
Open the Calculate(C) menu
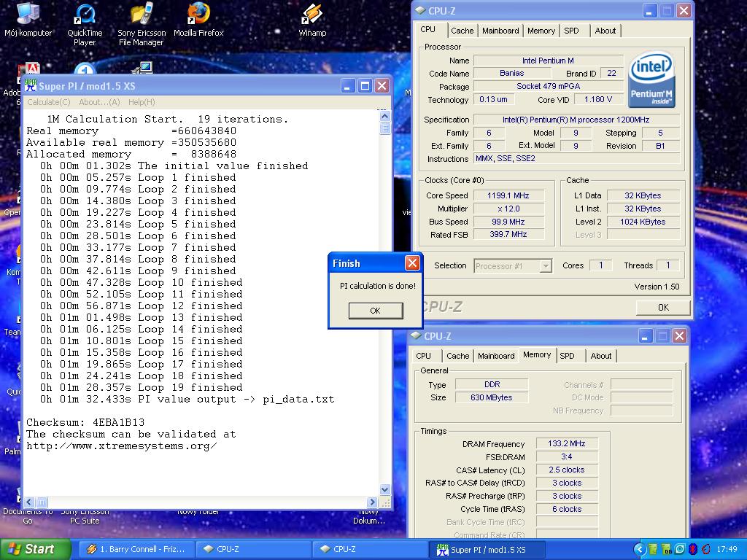pos(48,102)
